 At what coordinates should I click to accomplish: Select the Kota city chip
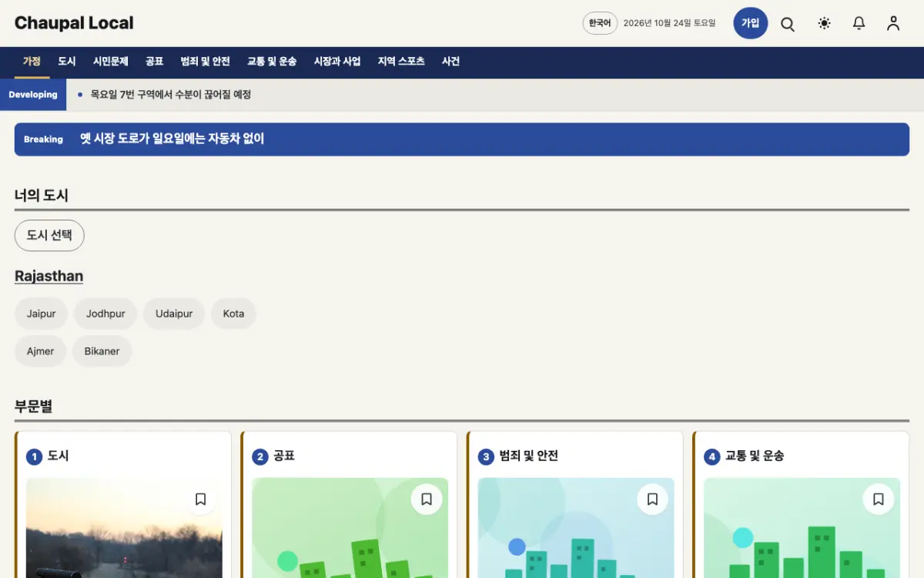[x=233, y=314]
